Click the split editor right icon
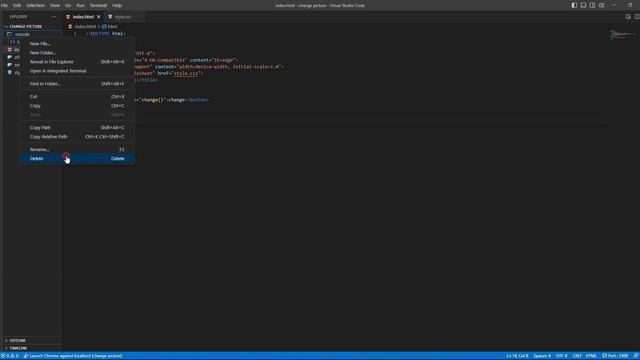The width and height of the screenshot is (640, 360). (x=637, y=17)
